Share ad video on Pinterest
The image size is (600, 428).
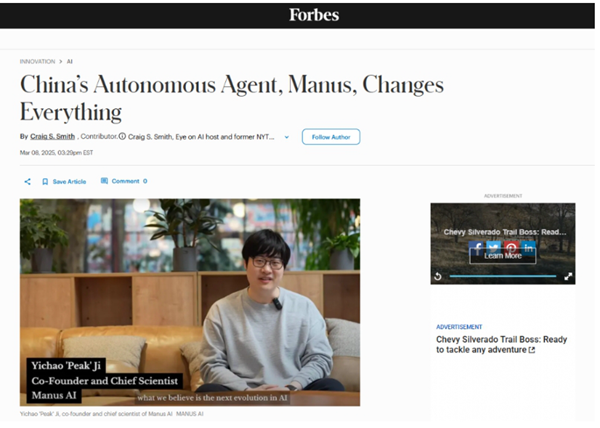(x=511, y=248)
